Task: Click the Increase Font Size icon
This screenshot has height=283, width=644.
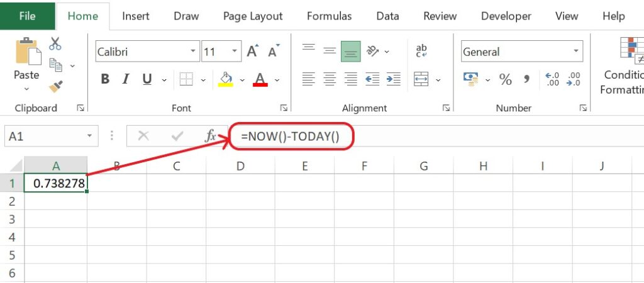Action: (x=253, y=52)
